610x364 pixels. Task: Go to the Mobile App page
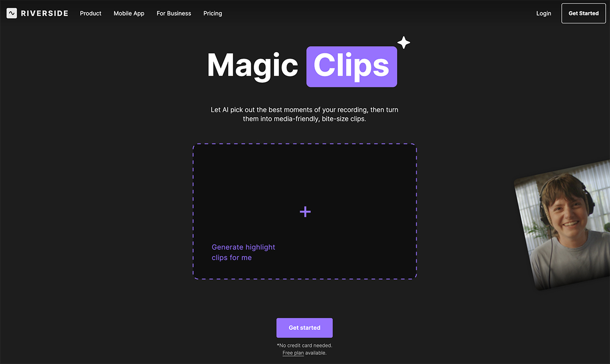click(129, 13)
